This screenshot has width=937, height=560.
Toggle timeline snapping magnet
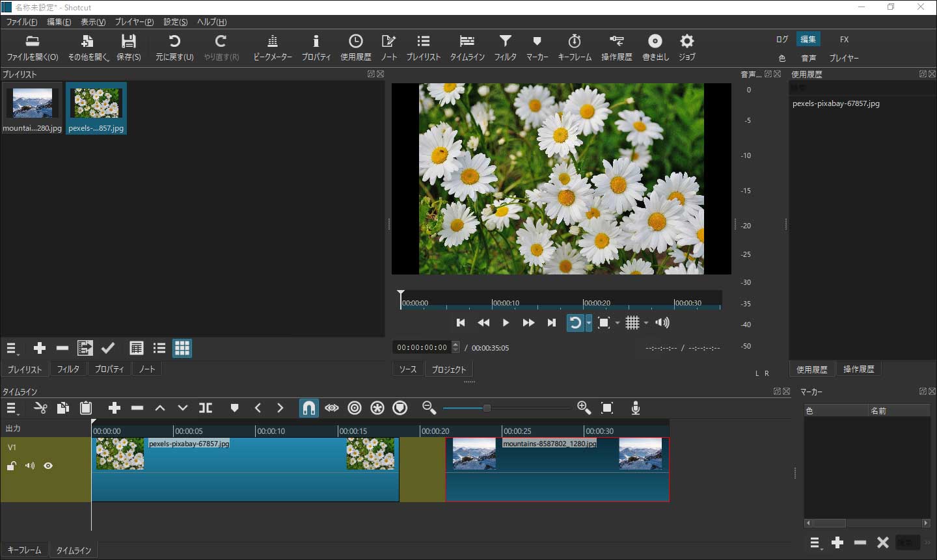coord(309,408)
